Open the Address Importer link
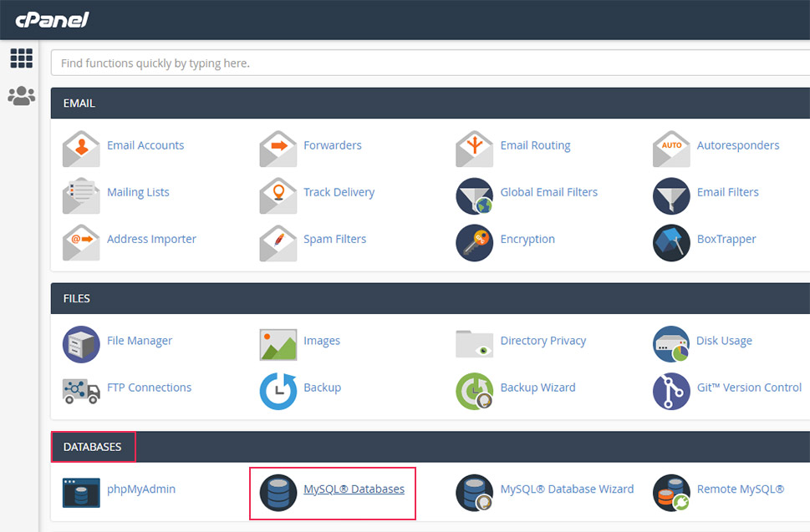810x532 pixels. (151, 240)
